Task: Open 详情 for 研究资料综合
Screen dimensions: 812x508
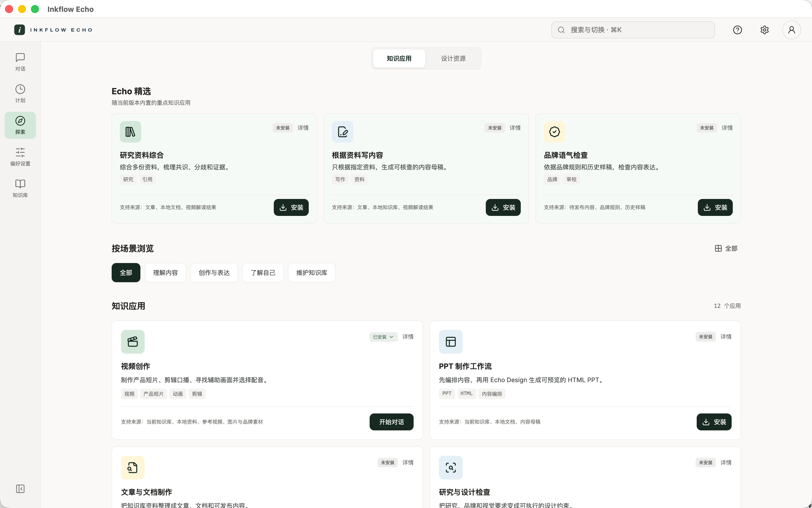Action: (303, 128)
